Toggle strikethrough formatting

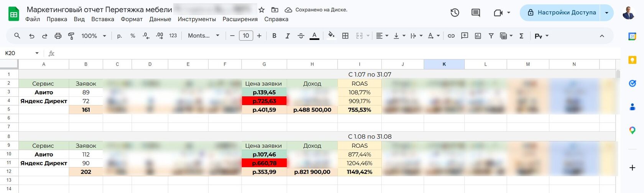tap(301, 36)
